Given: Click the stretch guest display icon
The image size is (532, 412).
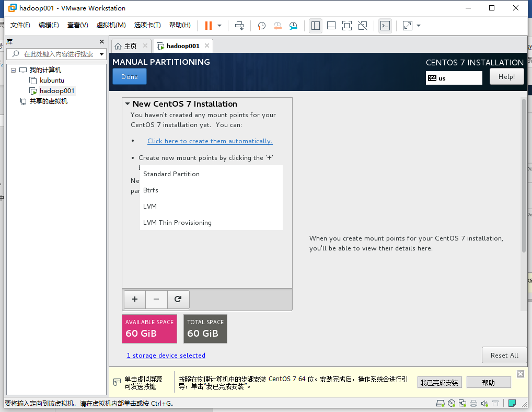Looking at the screenshot, I should pos(408,26).
